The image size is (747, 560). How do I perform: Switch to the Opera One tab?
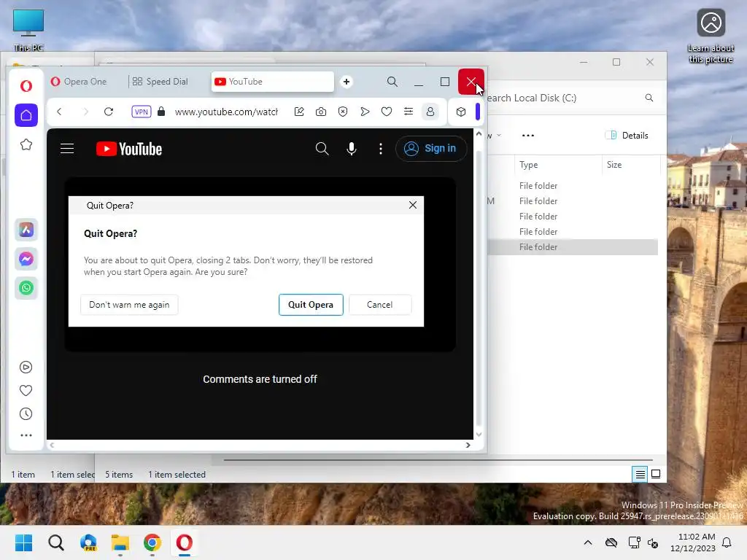pos(79,82)
